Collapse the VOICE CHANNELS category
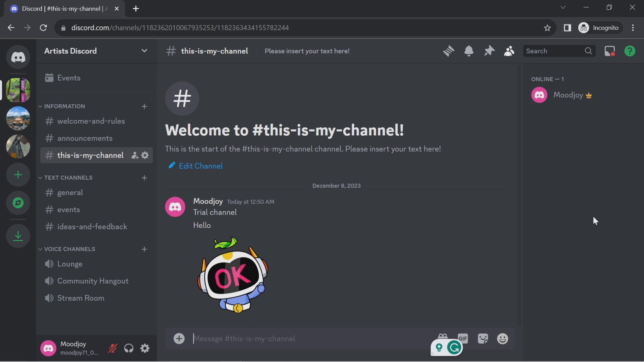Viewport: 644px width, 362px height. tap(69, 249)
